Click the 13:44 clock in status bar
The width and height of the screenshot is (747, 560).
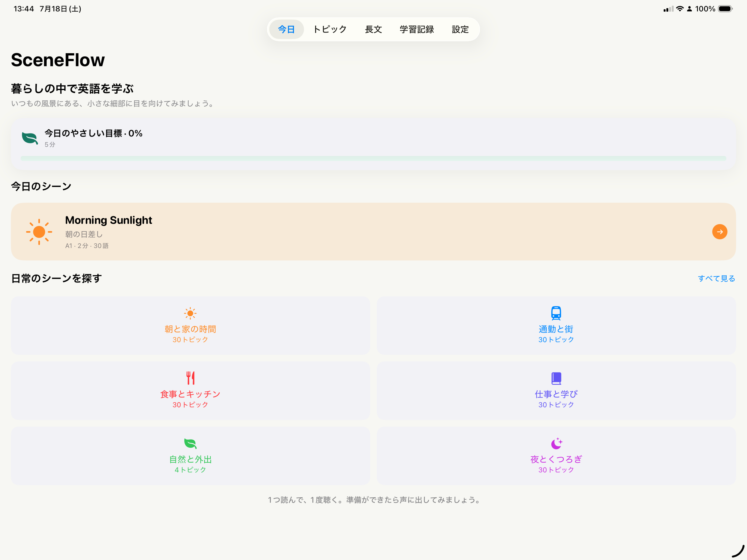(x=24, y=9)
